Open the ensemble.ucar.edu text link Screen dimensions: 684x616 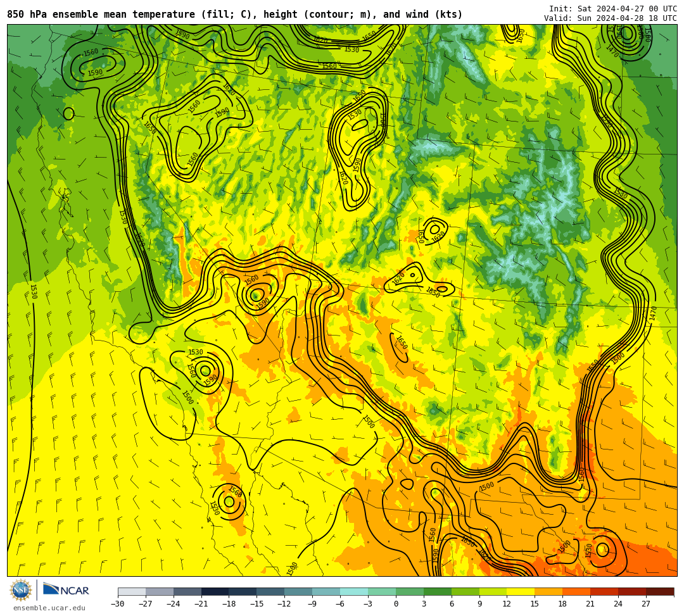pyautogui.click(x=49, y=608)
